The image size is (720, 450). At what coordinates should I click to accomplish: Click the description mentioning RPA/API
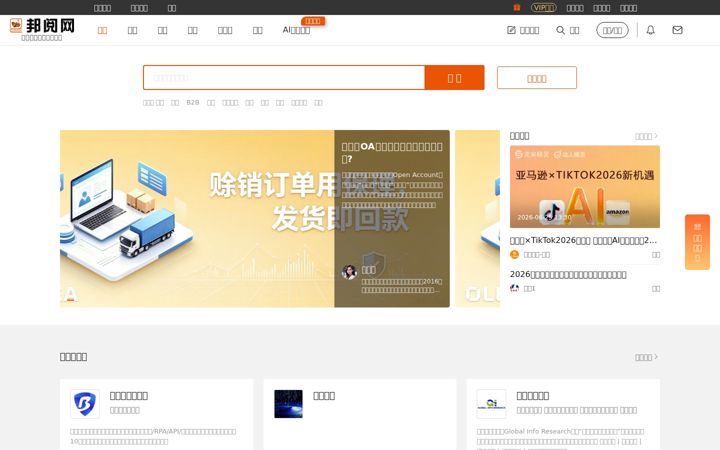click(x=153, y=436)
